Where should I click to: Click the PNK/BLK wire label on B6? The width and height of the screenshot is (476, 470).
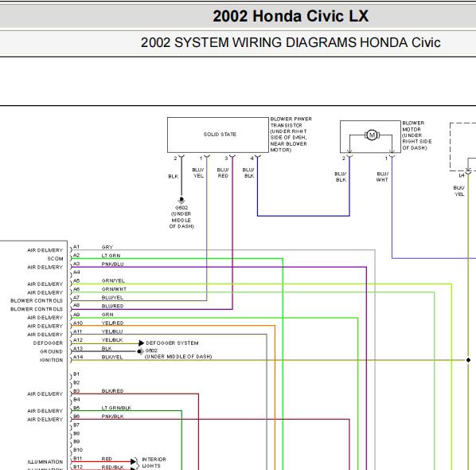(x=112, y=417)
